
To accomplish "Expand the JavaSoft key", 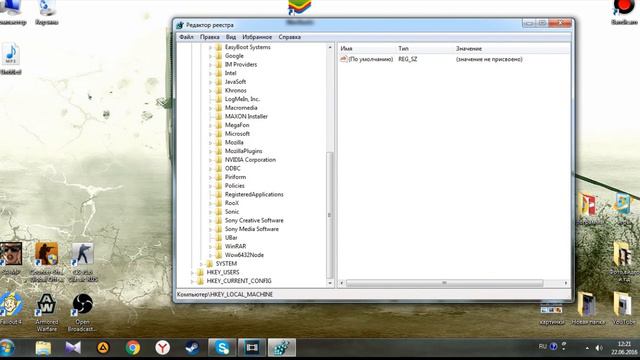I will [210, 82].
